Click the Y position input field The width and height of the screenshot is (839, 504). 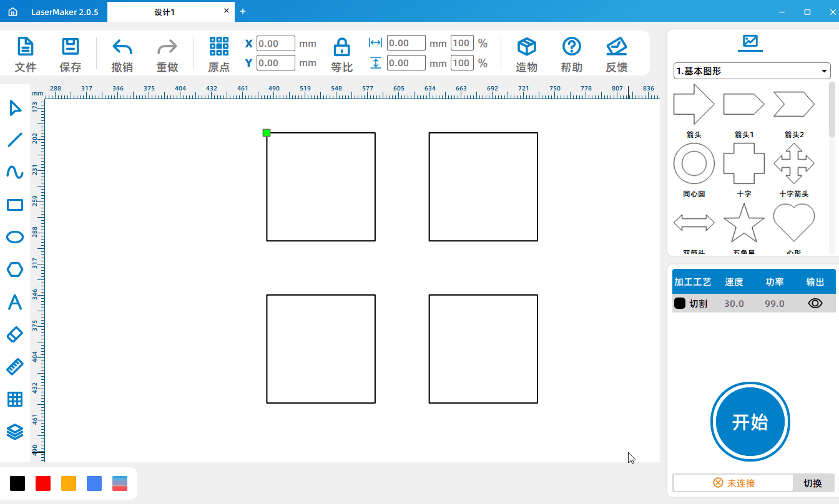276,63
